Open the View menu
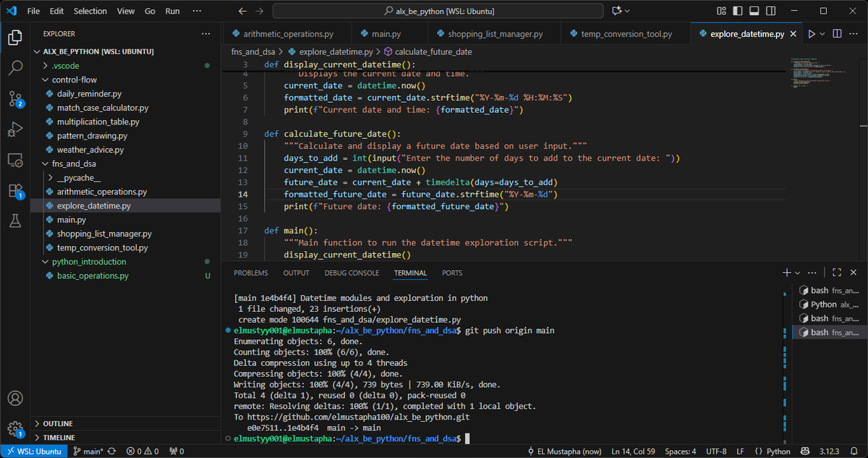The height and width of the screenshot is (458, 868). click(126, 12)
